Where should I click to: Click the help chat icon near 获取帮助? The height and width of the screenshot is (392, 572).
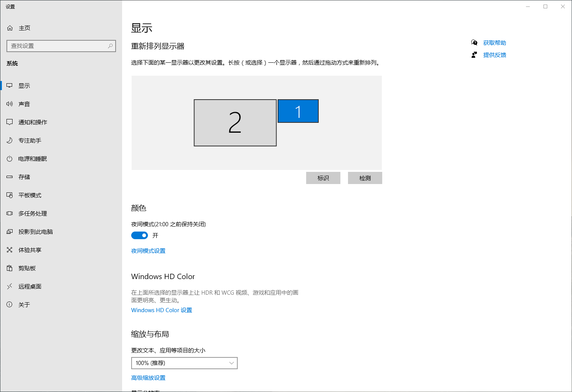[474, 43]
